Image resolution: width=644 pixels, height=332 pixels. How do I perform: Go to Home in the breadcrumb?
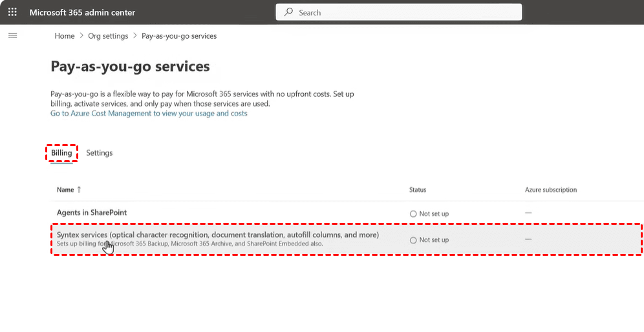(65, 36)
